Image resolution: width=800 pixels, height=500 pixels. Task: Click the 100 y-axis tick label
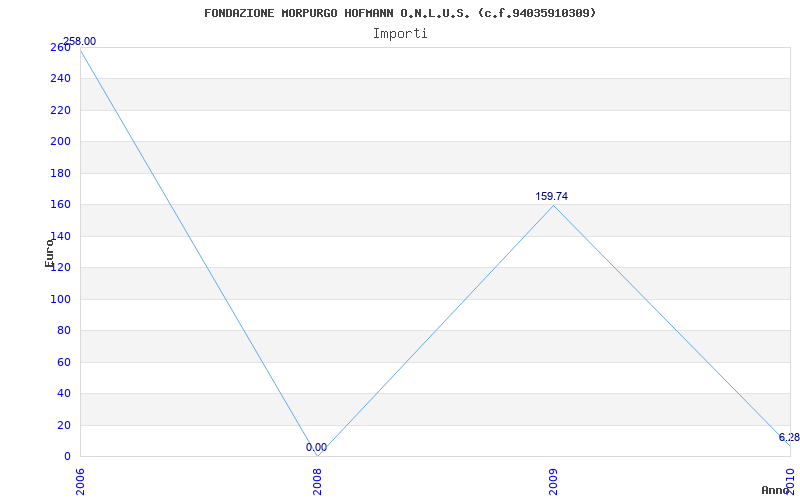pos(60,299)
